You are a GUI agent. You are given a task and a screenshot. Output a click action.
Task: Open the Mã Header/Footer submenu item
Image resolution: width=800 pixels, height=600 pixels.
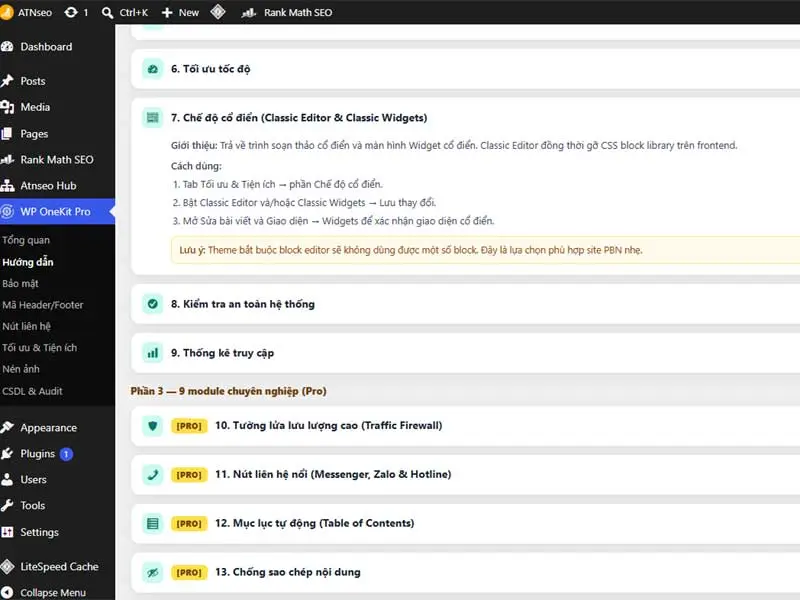pos(43,305)
